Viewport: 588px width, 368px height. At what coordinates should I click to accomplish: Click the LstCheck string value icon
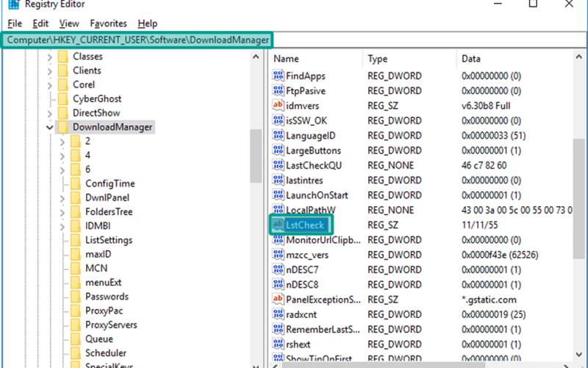point(278,224)
